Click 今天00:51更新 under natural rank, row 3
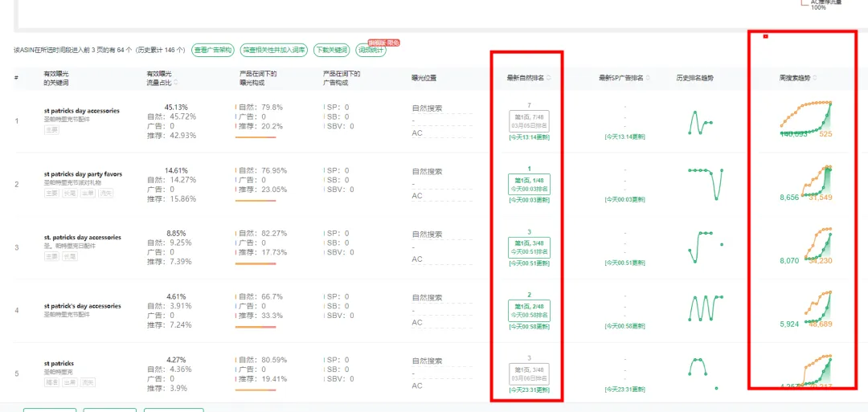 [x=529, y=263]
